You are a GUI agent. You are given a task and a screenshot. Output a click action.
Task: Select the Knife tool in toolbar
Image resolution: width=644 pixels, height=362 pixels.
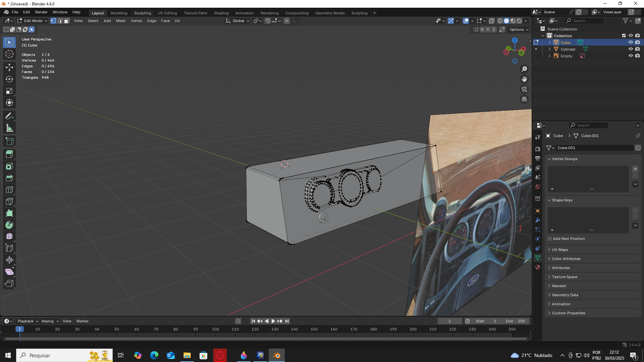tap(9, 201)
